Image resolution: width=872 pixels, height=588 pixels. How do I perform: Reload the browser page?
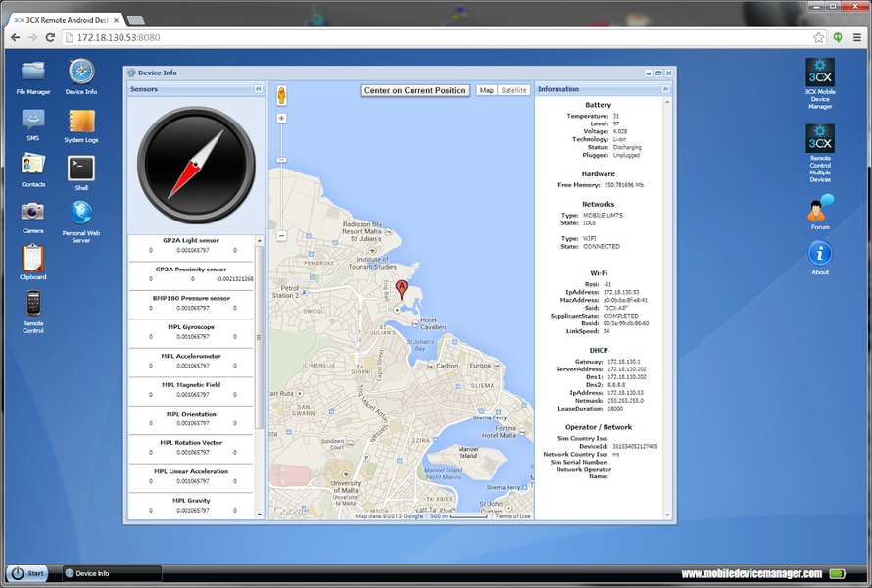[50, 37]
